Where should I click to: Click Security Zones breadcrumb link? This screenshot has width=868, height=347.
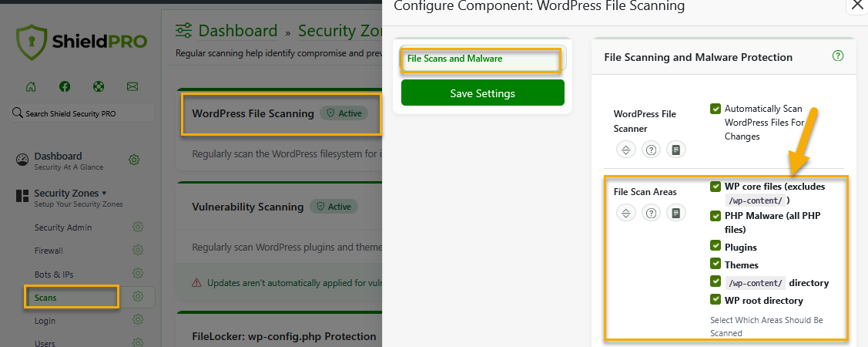tap(340, 31)
